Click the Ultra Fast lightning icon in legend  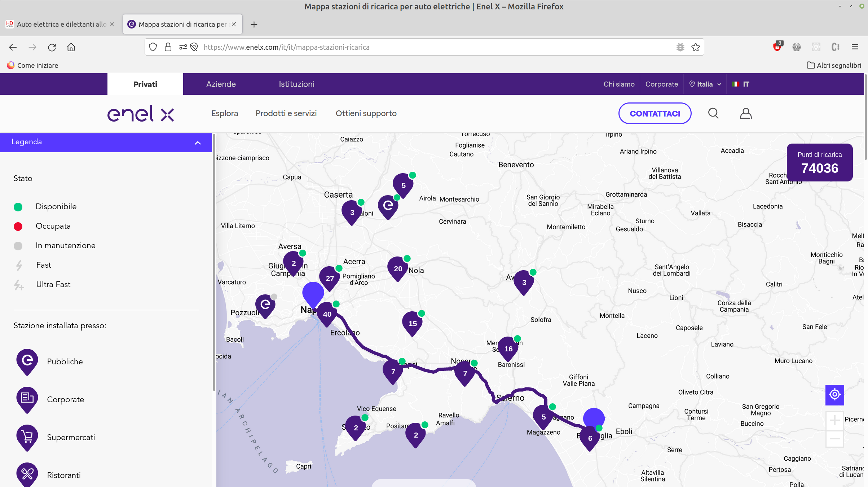point(19,285)
